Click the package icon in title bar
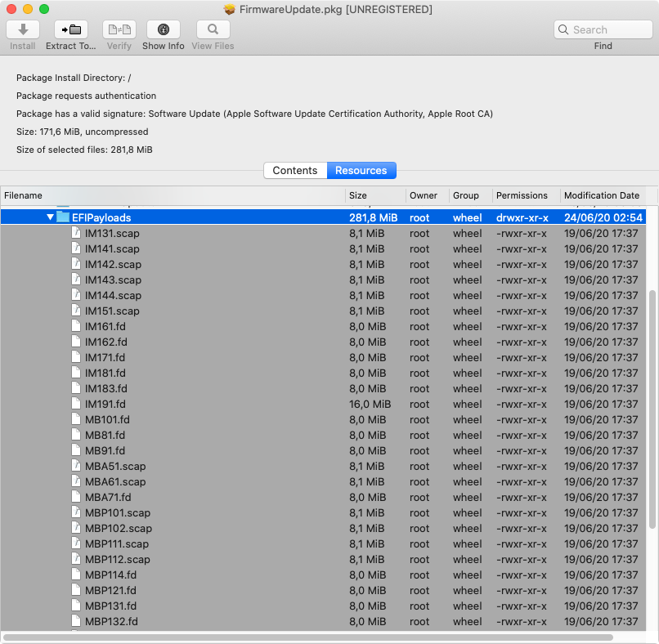This screenshot has height=644, width=659. [230, 9]
